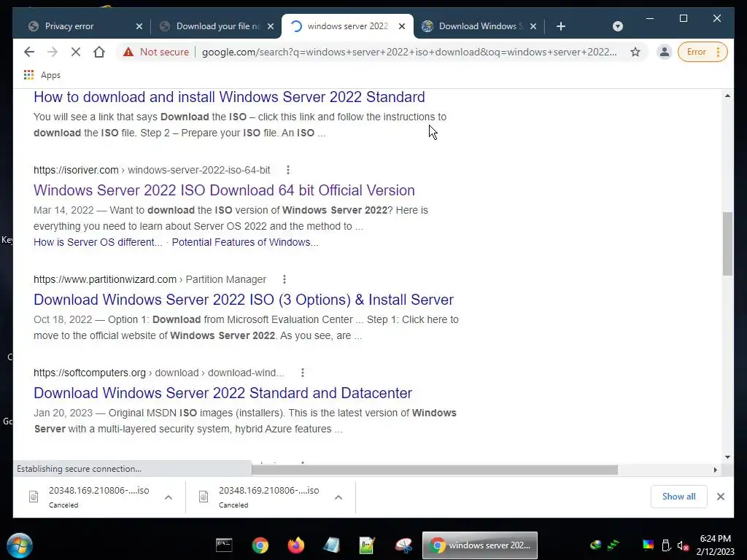
Task: Open options menu for softcomputers result
Action: [303, 373]
